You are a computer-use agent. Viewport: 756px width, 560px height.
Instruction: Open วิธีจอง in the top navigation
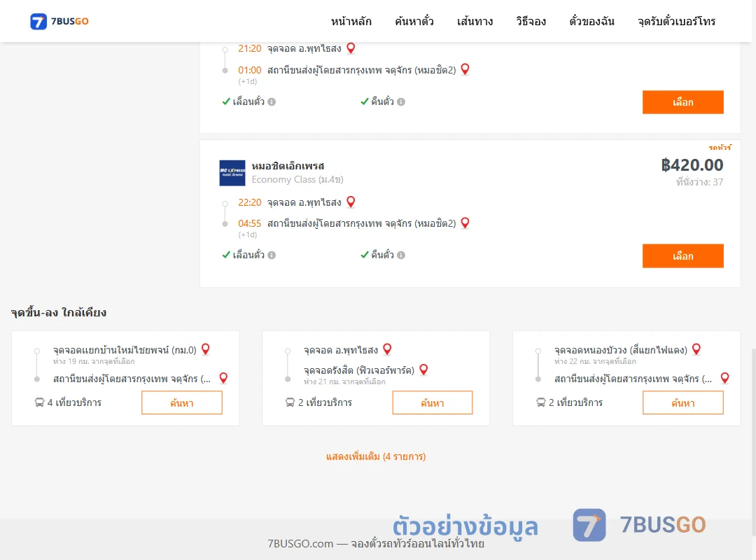coord(531,21)
